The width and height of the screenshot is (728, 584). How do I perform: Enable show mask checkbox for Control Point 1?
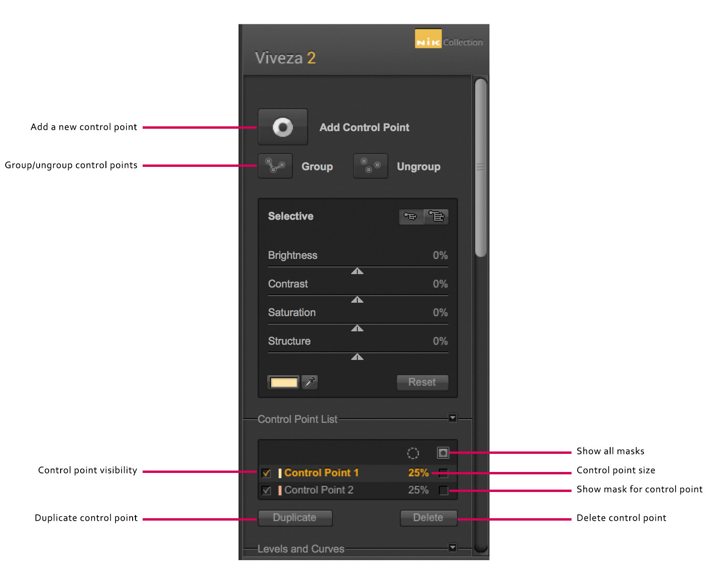(x=444, y=473)
